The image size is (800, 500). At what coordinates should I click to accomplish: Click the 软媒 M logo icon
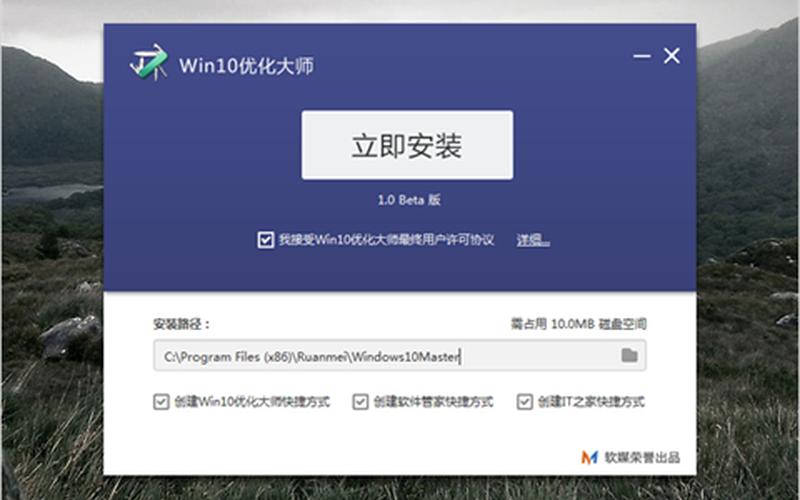tap(589, 457)
